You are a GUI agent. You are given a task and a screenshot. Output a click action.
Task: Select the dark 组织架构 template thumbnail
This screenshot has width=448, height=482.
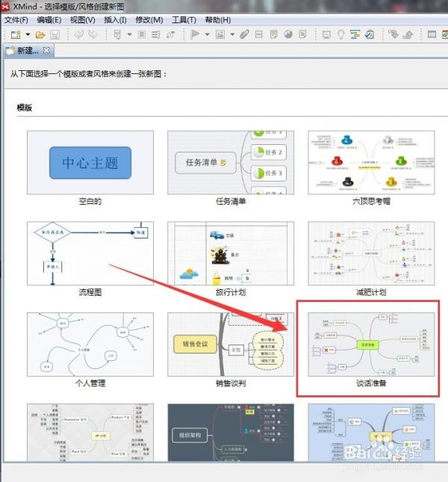(231, 433)
